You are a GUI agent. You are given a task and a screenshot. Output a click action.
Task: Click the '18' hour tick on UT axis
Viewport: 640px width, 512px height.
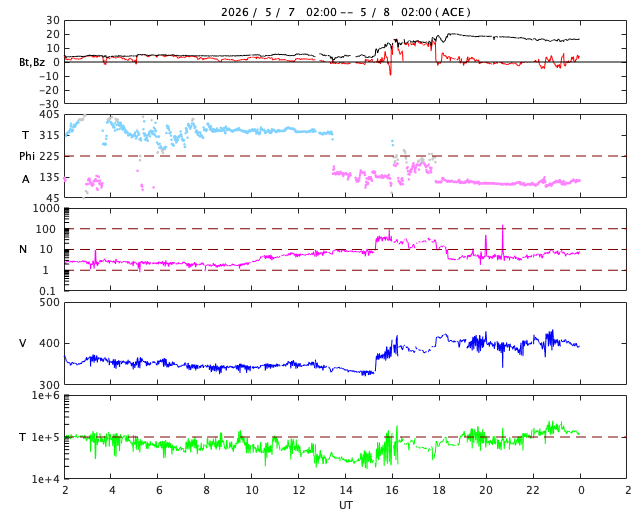coord(440,490)
